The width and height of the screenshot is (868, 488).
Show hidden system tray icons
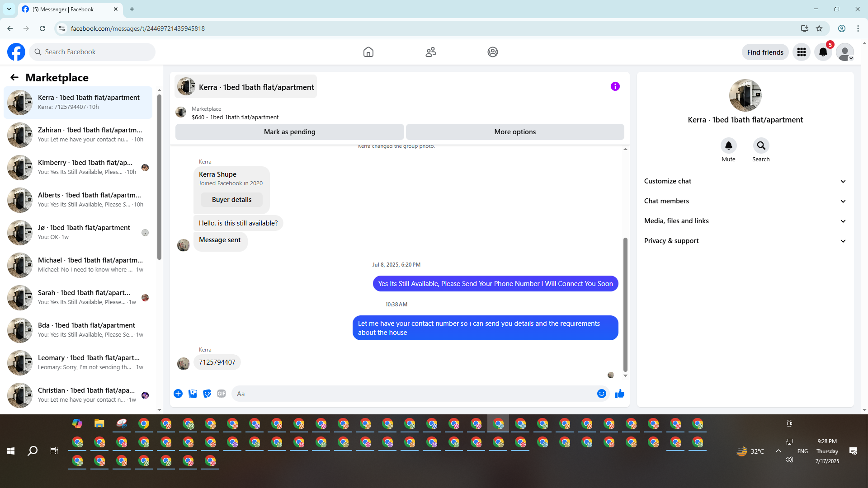(778, 451)
